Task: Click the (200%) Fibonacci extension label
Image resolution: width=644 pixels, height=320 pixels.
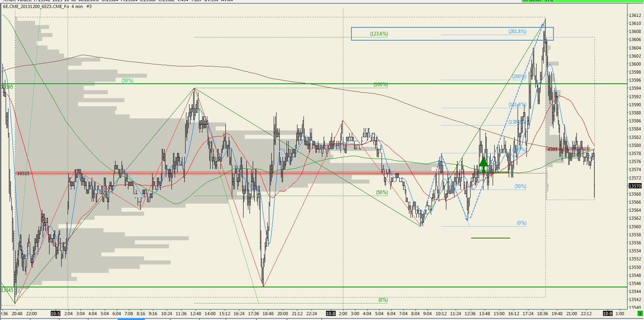Action: click(x=519, y=76)
